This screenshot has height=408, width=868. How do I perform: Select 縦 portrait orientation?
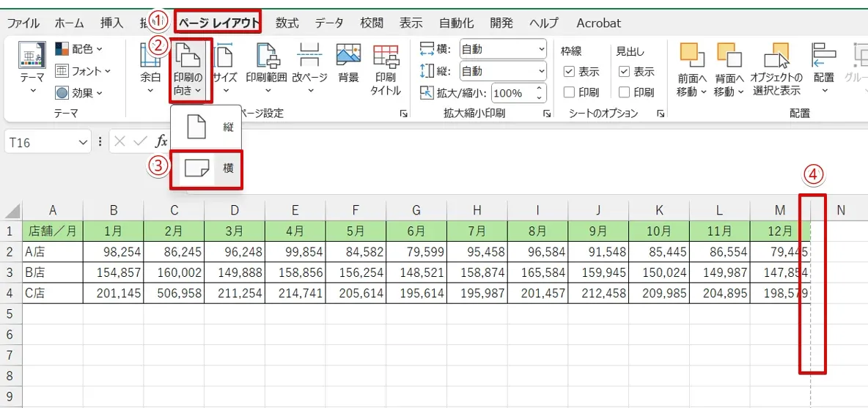tap(207, 127)
